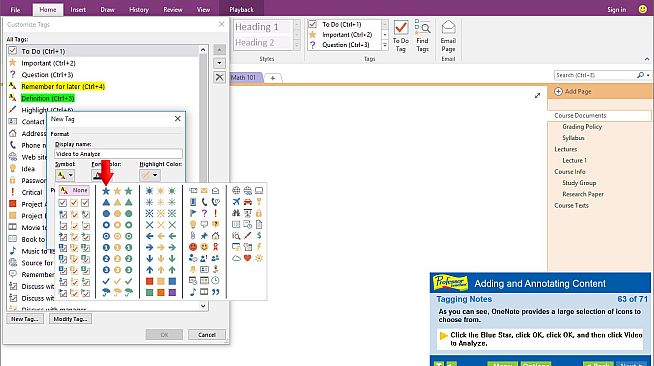Image resolution: width=654 pixels, height=366 pixels.
Task: Select the cloud symbol
Action: [236, 258]
